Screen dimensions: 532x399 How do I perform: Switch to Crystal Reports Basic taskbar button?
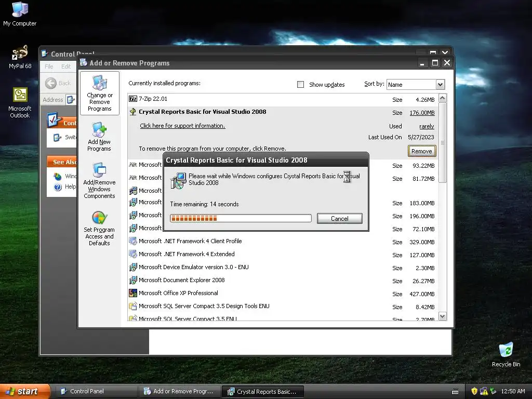(x=262, y=391)
